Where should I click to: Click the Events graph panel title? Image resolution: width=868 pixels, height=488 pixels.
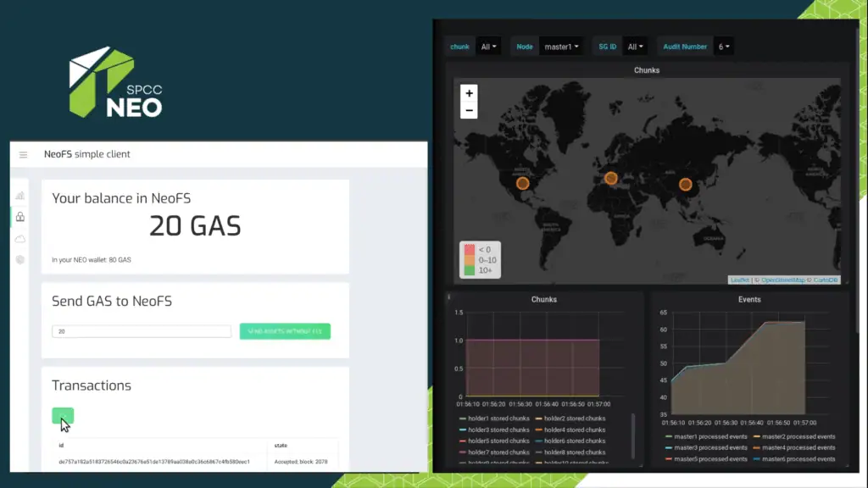click(749, 299)
